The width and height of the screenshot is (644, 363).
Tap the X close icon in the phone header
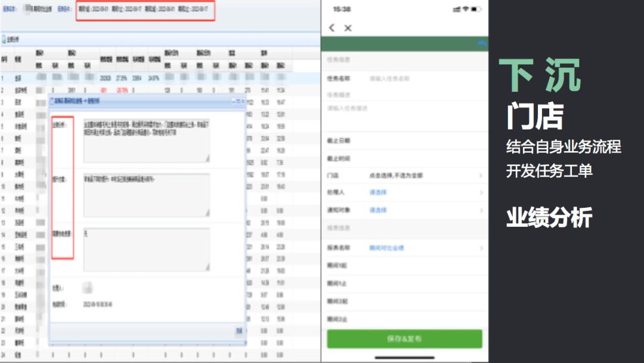tap(348, 28)
